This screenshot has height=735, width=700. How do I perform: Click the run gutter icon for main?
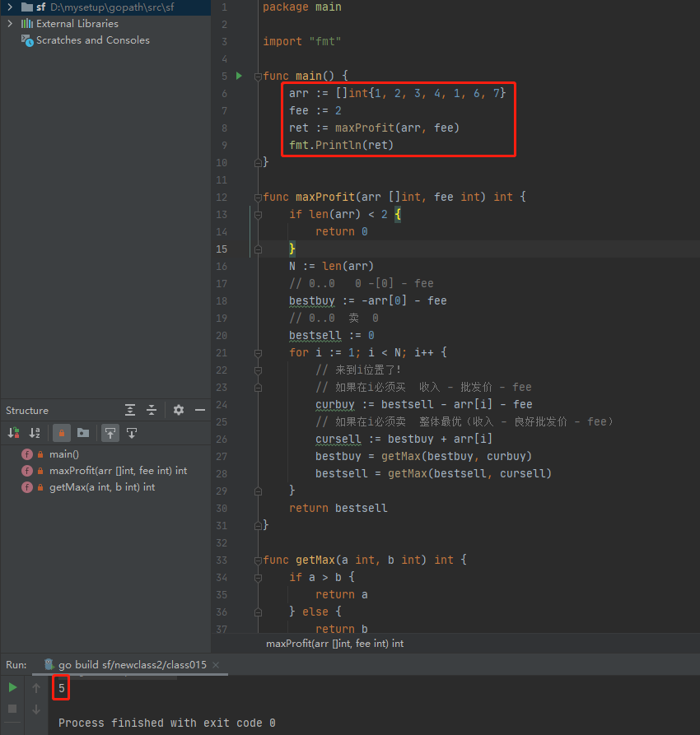240,76
